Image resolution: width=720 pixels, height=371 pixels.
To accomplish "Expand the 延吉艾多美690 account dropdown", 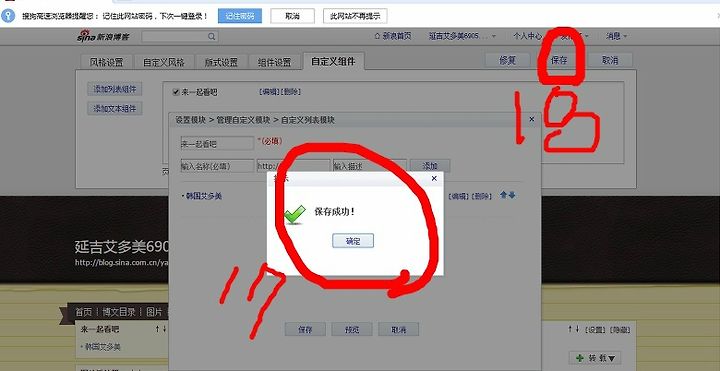I will [463, 36].
